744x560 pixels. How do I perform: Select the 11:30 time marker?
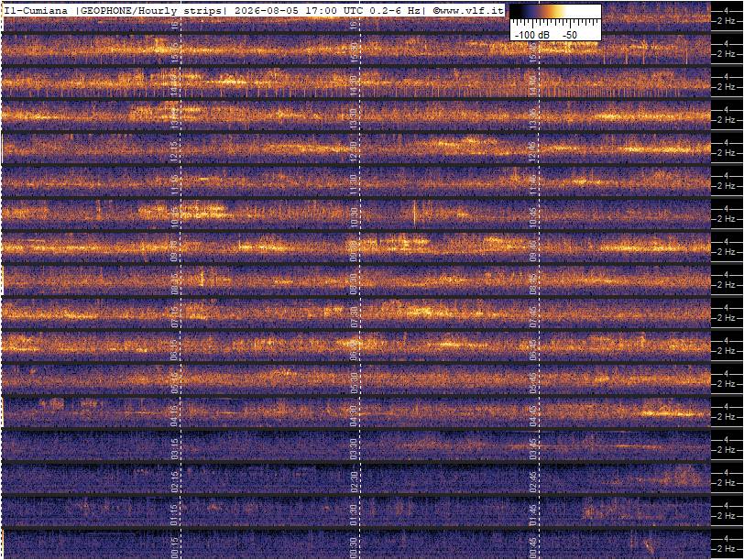click(354, 185)
